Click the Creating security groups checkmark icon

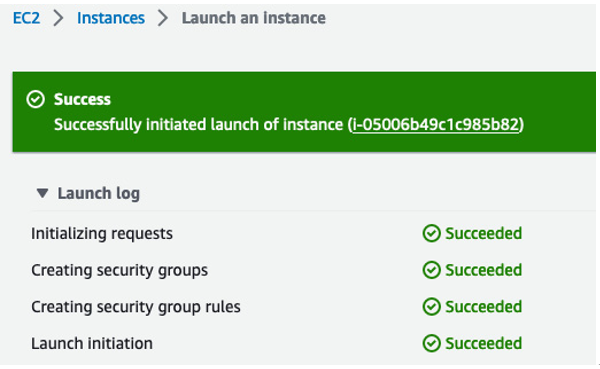[432, 270]
